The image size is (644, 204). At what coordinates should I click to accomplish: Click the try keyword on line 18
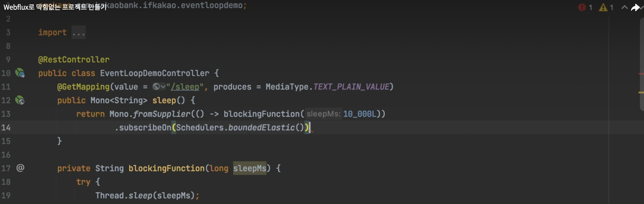pyautogui.click(x=83, y=182)
